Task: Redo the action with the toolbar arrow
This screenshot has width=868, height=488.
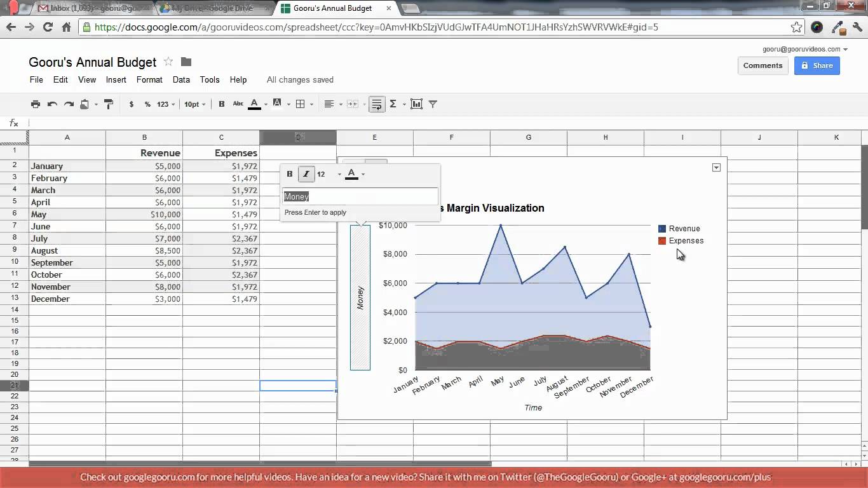Action: pos(69,104)
